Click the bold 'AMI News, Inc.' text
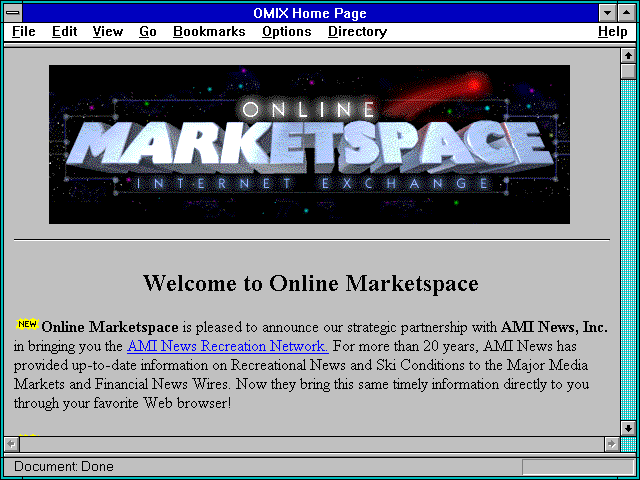The height and width of the screenshot is (480, 640). tap(554, 327)
